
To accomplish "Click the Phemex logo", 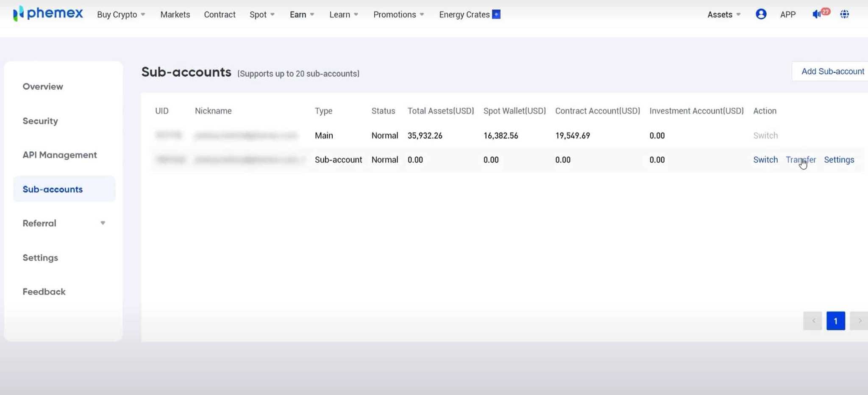I will 48,14.
